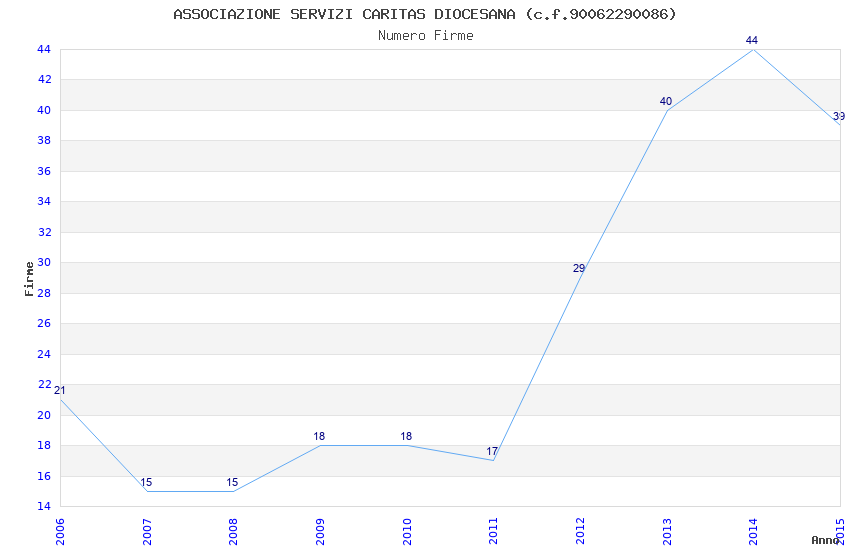Click y-axis tick value 32
Screen dimensions: 850x550
pyautogui.click(x=44, y=232)
